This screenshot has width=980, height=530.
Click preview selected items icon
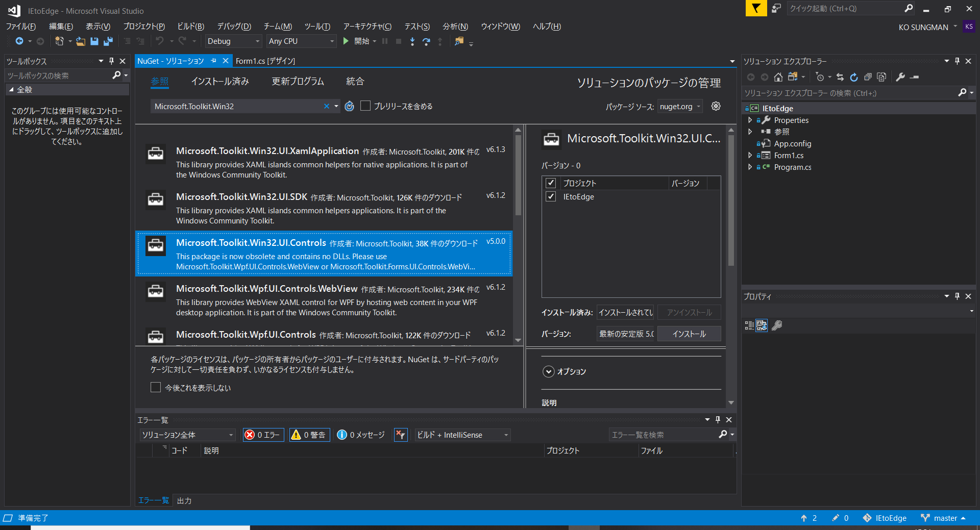point(914,77)
